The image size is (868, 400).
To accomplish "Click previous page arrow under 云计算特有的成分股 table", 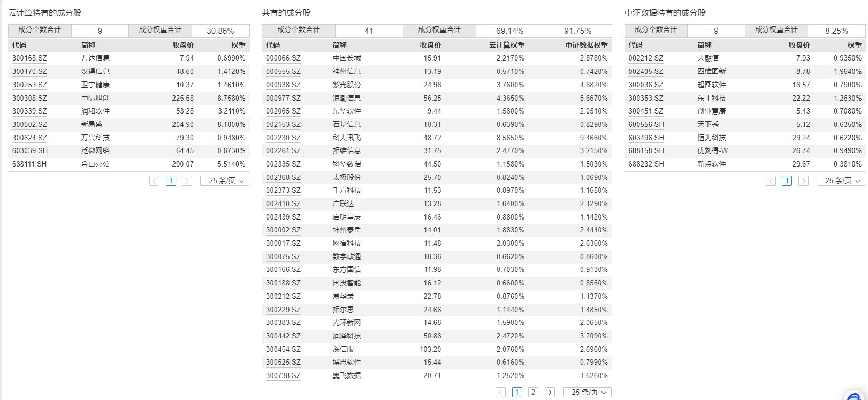I will pos(155,181).
